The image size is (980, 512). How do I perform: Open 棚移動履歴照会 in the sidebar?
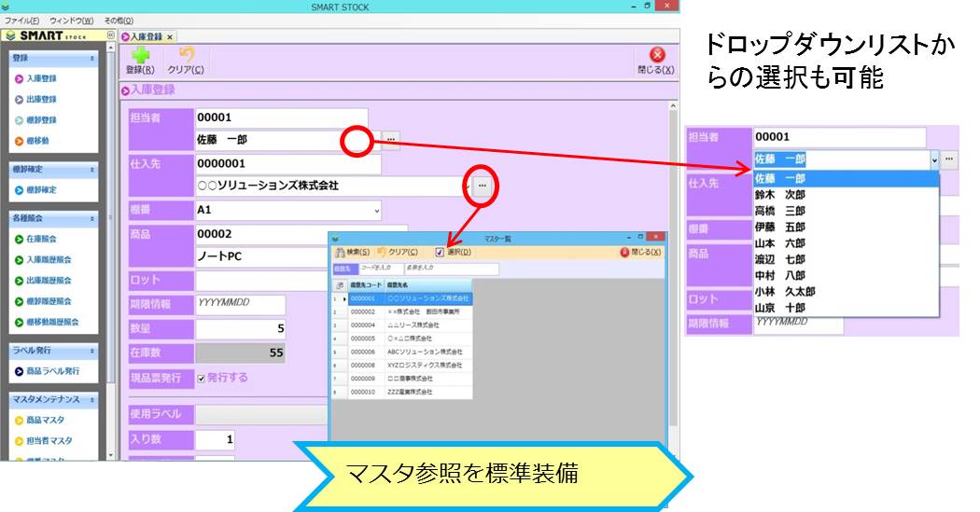(x=47, y=322)
